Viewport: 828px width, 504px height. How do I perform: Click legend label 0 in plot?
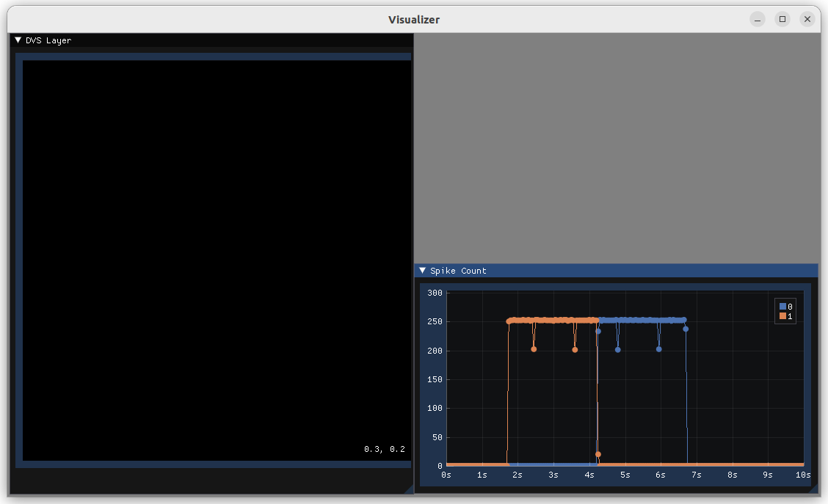[790, 307]
